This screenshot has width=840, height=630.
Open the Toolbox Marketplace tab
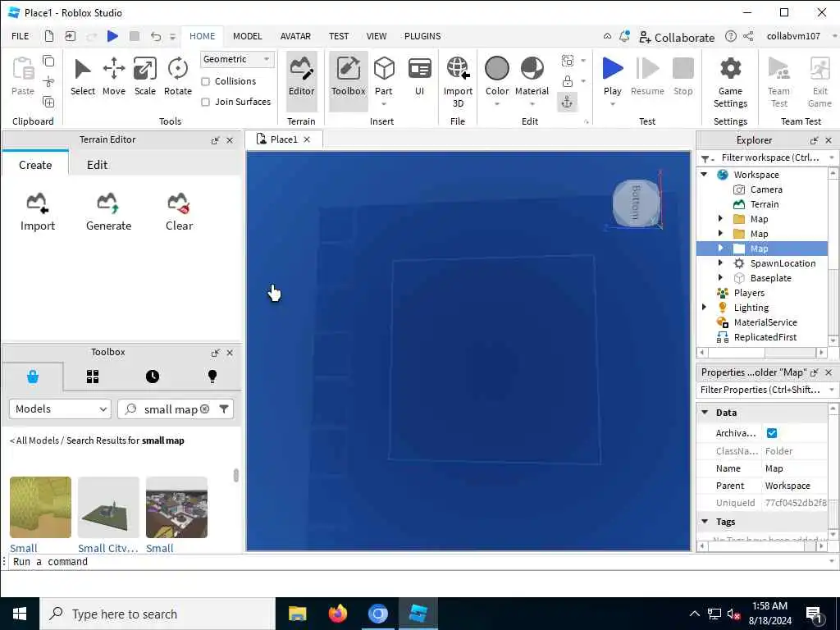[x=33, y=377]
